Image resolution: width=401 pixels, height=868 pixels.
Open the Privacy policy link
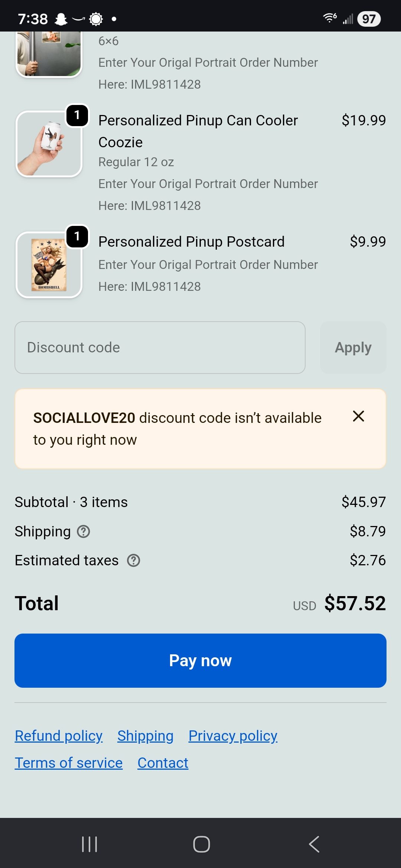[233, 736]
